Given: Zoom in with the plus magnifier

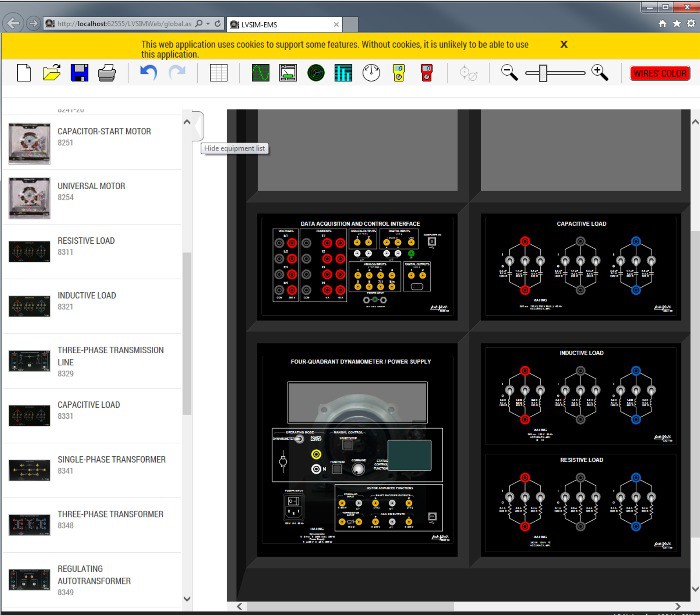Looking at the screenshot, I should point(599,72).
